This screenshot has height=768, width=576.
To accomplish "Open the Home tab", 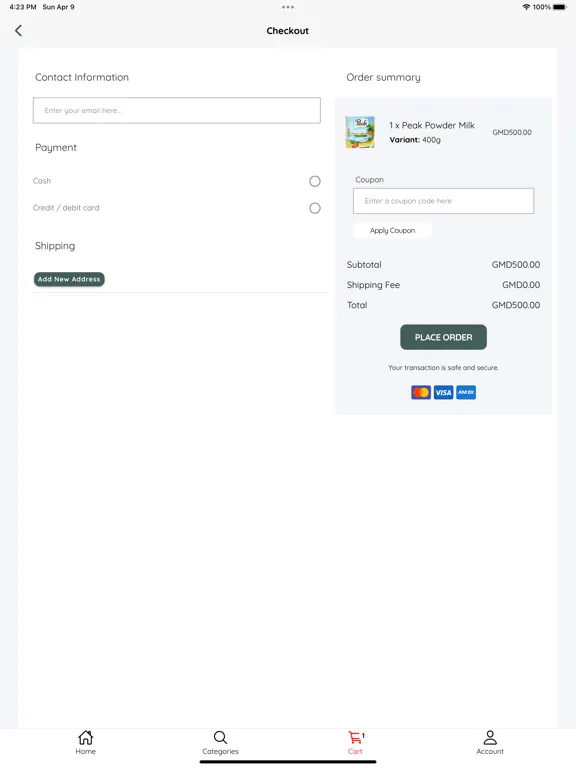I will pos(86,743).
